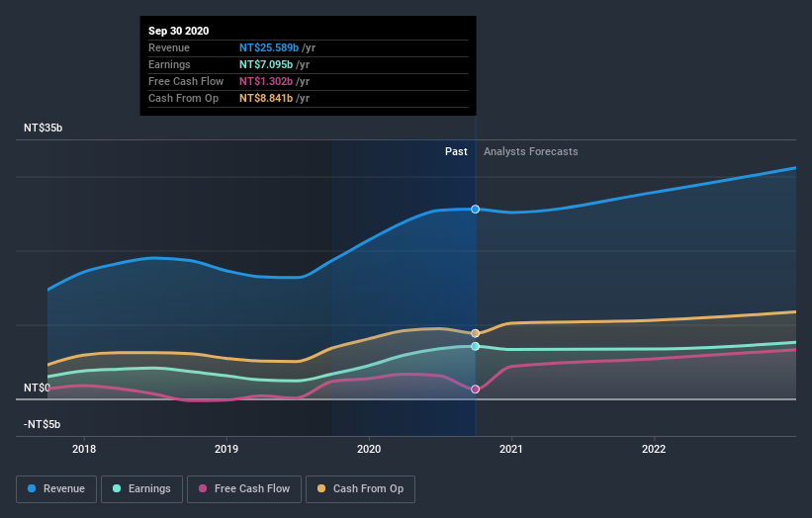Click the Past section label
Screen dimensions: 812x518
tap(456, 151)
